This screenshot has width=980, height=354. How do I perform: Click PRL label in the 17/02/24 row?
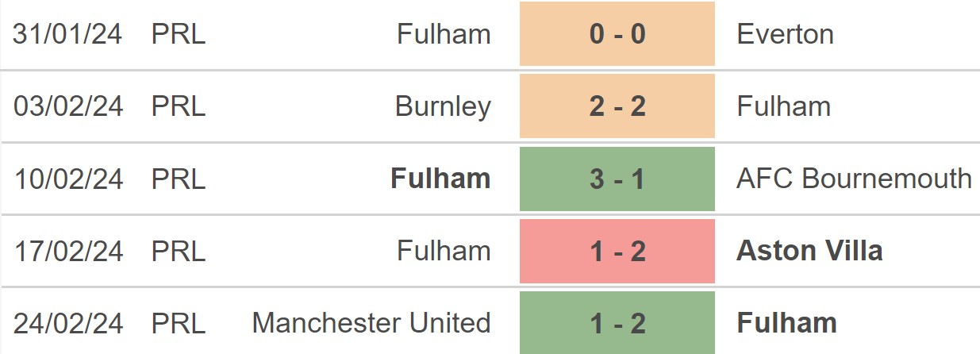pyautogui.click(x=179, y=251)
